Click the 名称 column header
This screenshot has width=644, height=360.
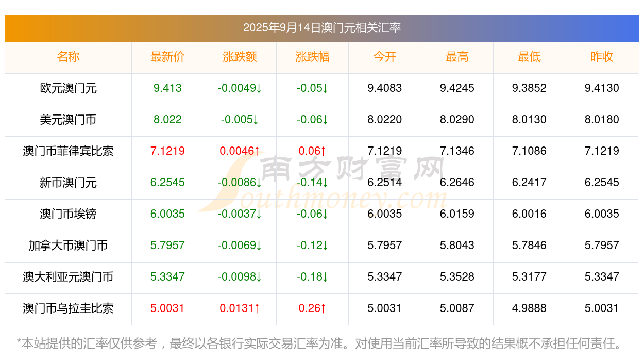(68, 57)
